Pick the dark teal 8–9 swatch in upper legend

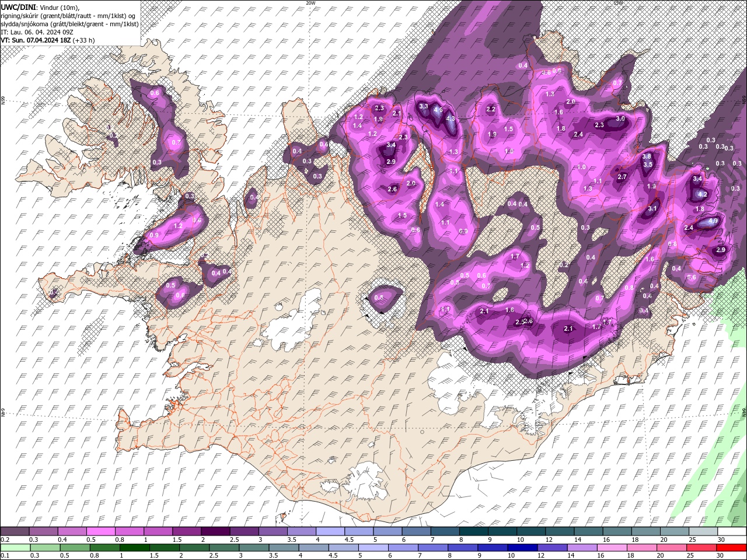(474, 531)
